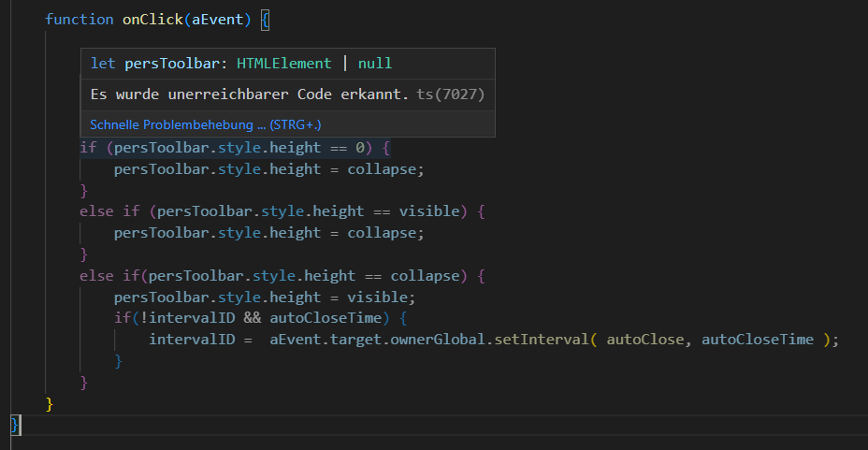Click the Schnelle Problembehebung quick fix link

206,124
